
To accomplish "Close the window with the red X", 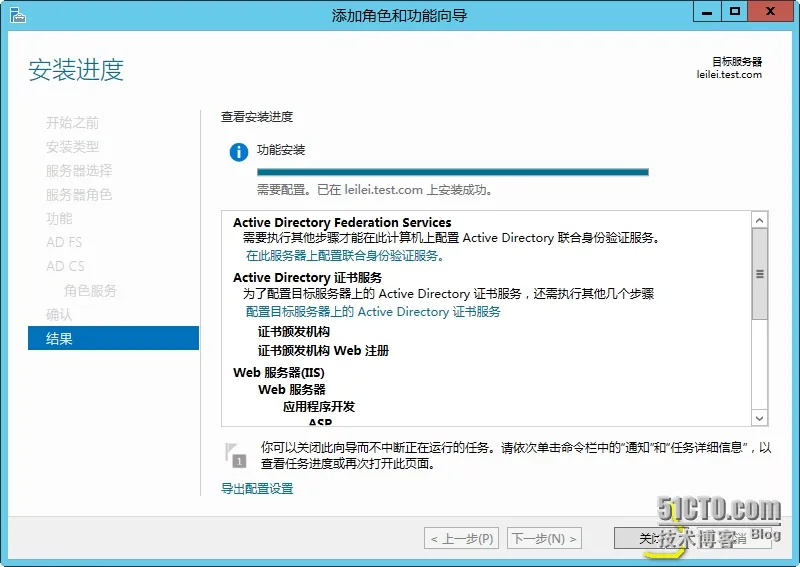I will click(770, 12).
